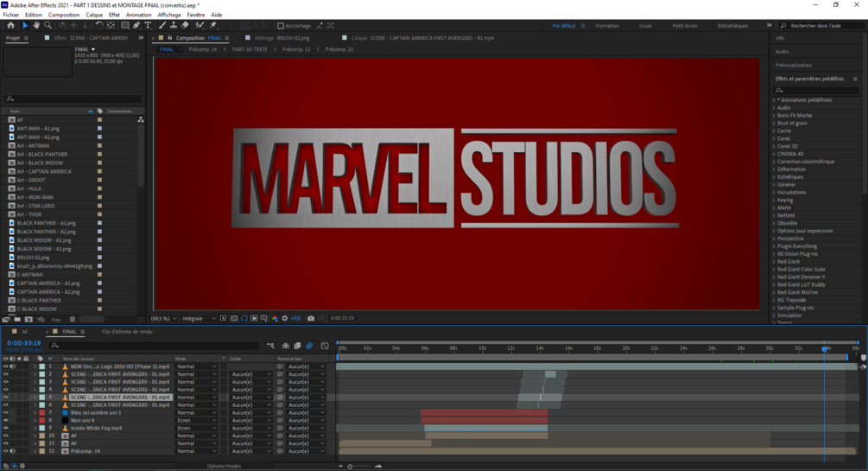Toggle visibility of layer 8 Noir uni 4

click(x=5, y=421)
